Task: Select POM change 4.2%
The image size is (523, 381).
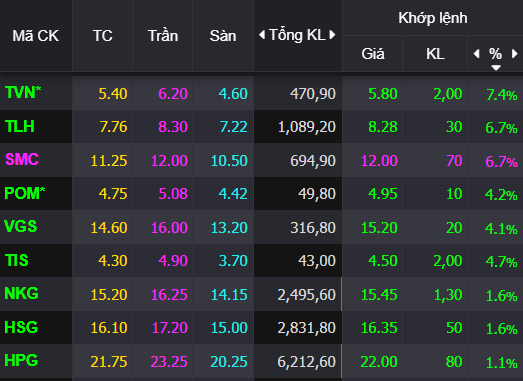Action: [501, 195]
